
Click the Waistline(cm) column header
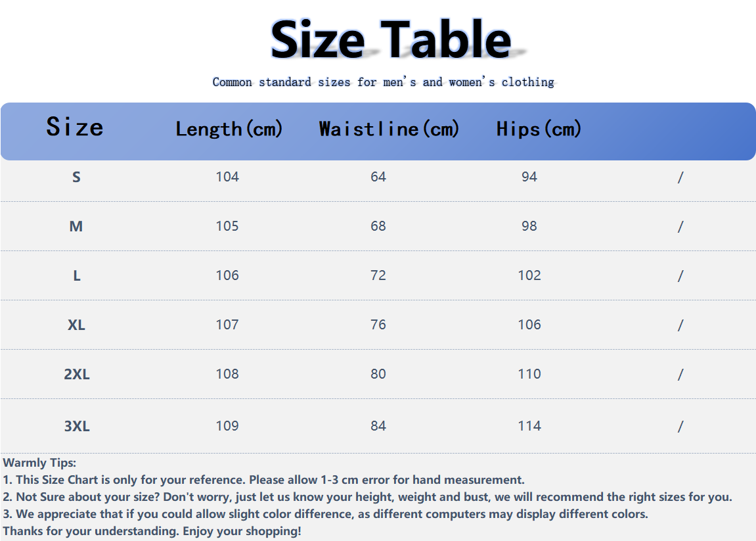click(389, 129)
